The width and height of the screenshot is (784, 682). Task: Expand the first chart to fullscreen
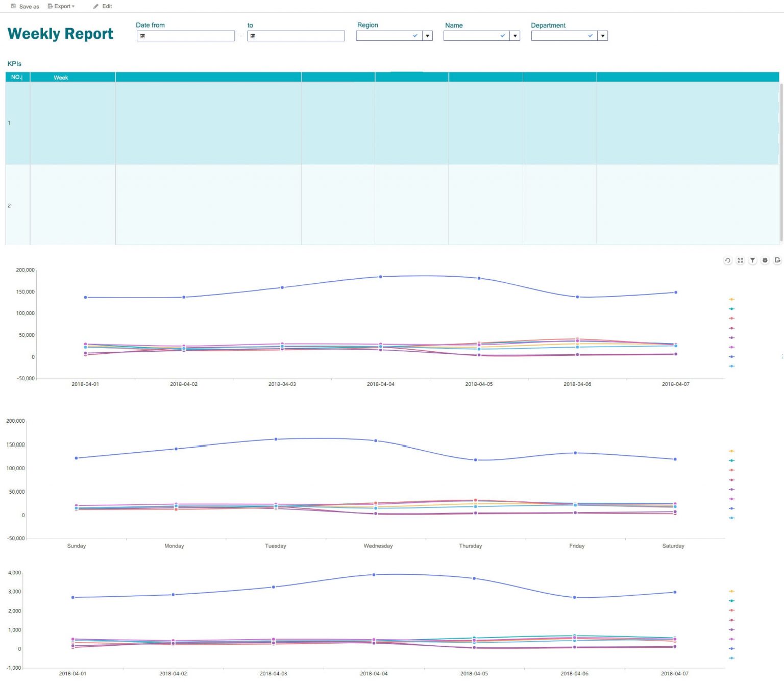740,260
